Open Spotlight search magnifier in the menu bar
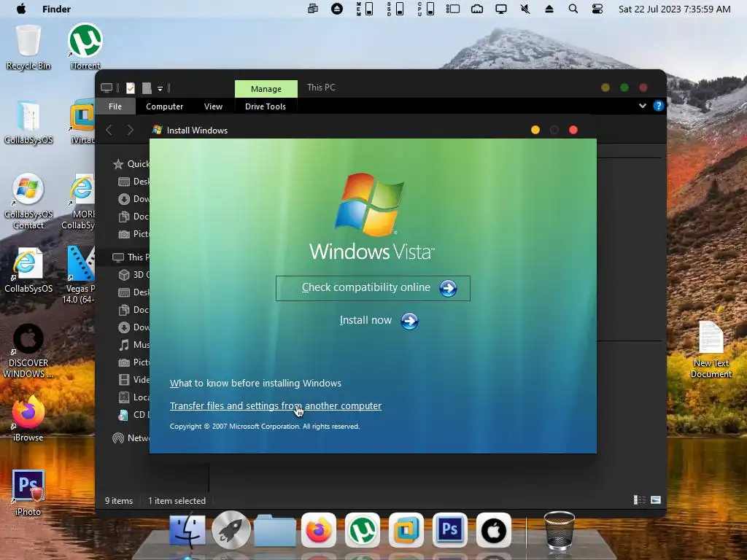Image resolution: width=747 pixels, height=560 pixels. pos(573,9)
